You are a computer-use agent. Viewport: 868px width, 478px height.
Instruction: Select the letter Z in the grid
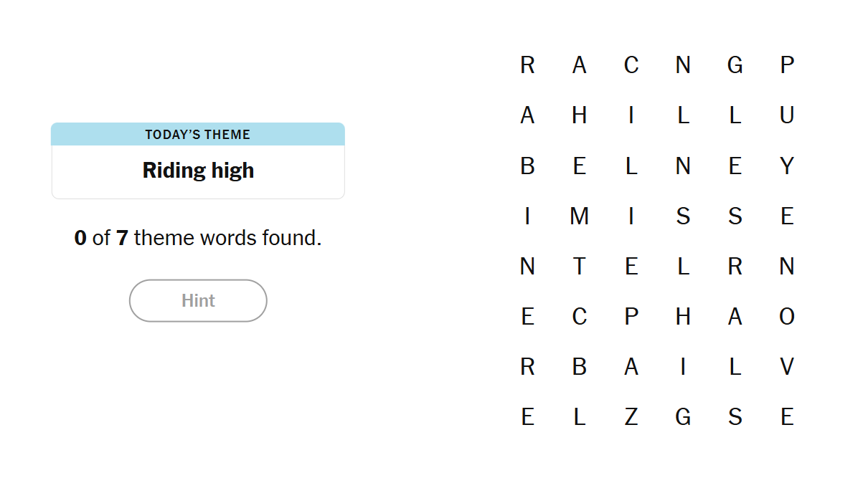pos(631,416)
